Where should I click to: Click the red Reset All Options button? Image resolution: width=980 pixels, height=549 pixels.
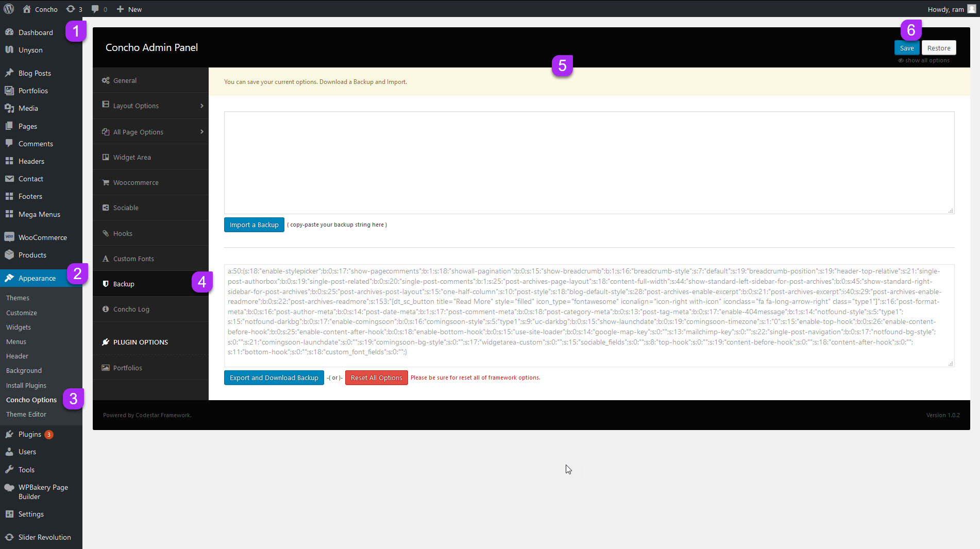[x=377, y=378]
